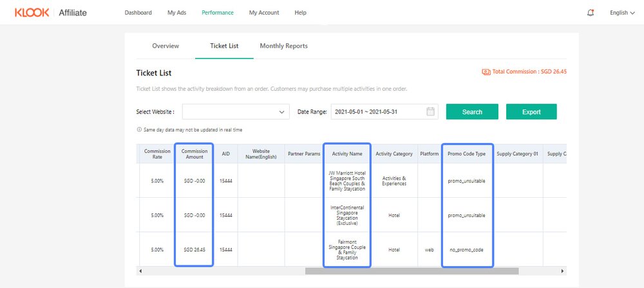Image resolution: width=644 pixels, height=288 pixels.
Task: Click JW Marriott Hotel activity name cell
Action: pyautogui.click(x=347, y=181)
